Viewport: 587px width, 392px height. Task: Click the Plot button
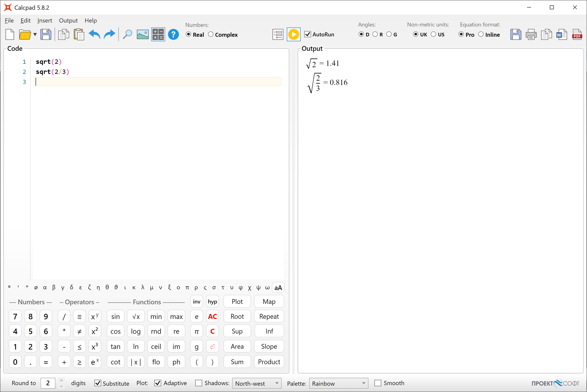pos(237,302)
